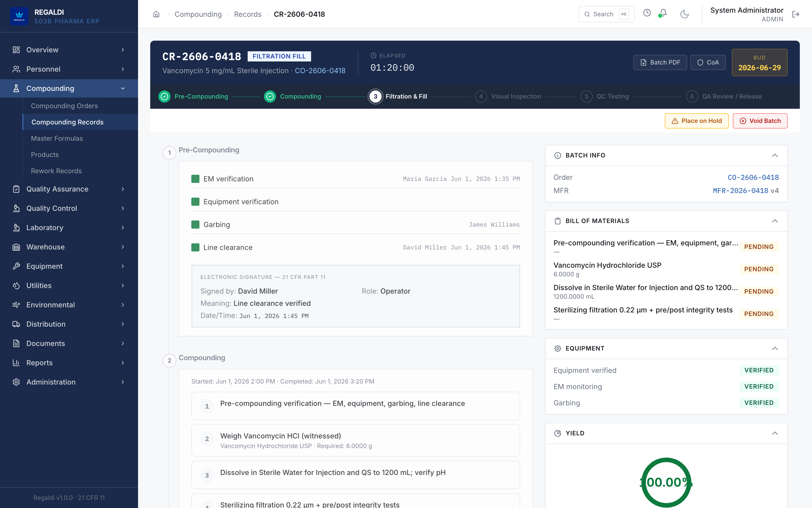Expand the Quality Assurance chevron
This screenshot has height=508, width=812.
[123, 189]
